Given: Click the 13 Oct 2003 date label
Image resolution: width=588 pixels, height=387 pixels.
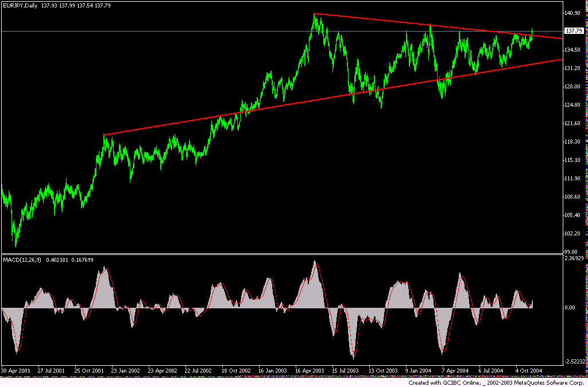Looking at the screenshot, I should (384, 370).
